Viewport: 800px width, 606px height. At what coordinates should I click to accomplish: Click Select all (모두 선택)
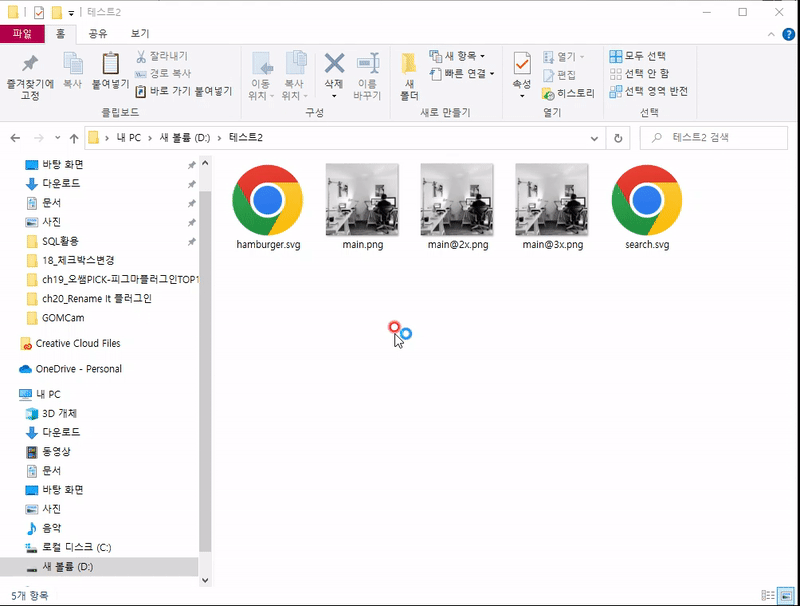(638, 56)
